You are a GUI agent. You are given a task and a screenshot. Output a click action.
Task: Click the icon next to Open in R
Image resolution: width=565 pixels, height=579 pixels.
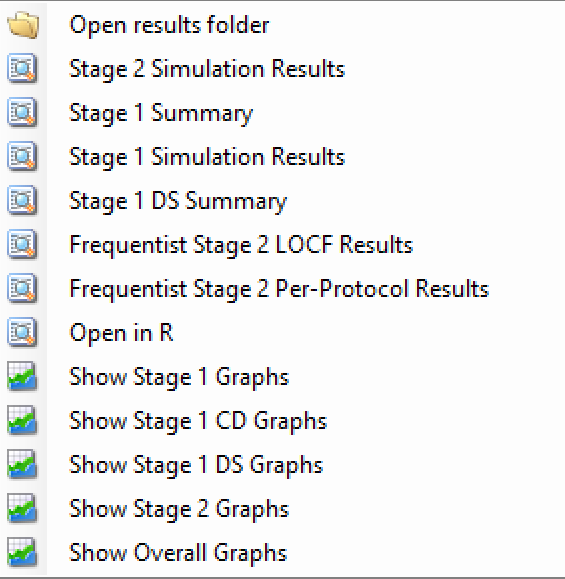[22, 332]
